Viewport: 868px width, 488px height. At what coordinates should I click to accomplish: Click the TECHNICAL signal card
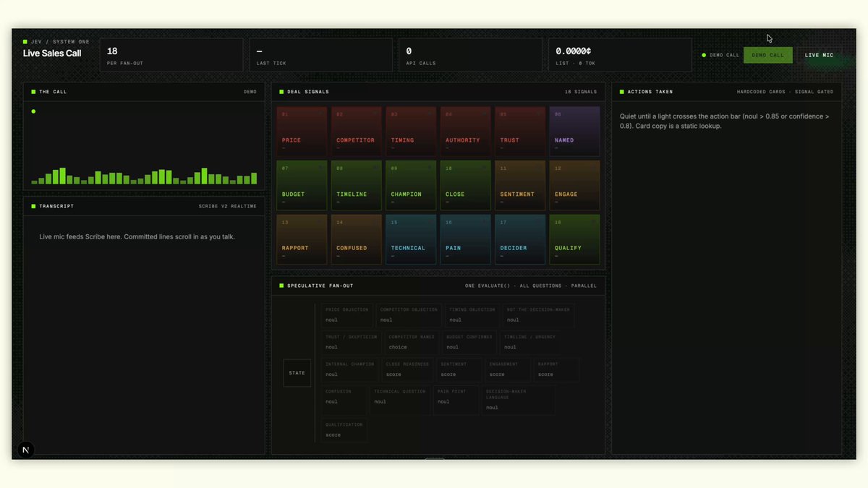411,239
